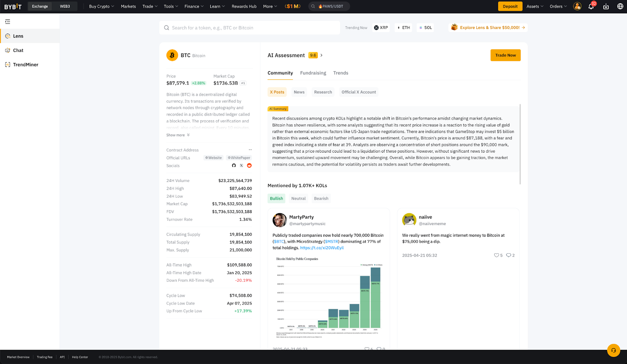Select the News sub-tab

(x=299, y=92)
